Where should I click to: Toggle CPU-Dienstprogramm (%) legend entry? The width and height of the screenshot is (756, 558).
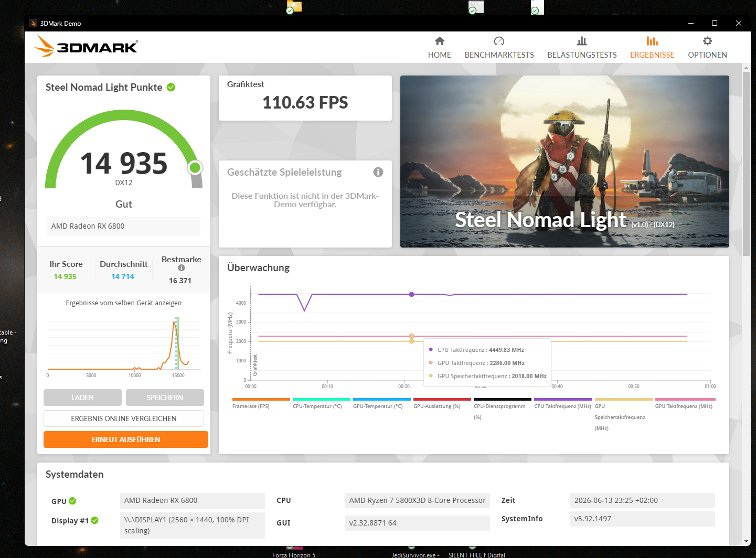coord(502,410)
